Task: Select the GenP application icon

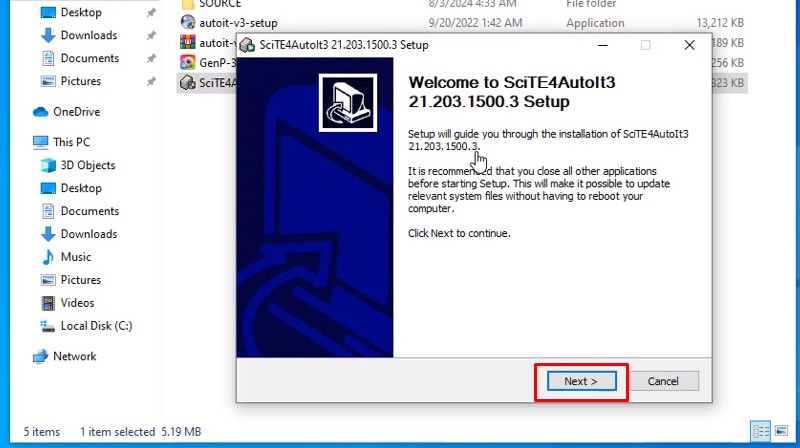Action: click(187, 62)
